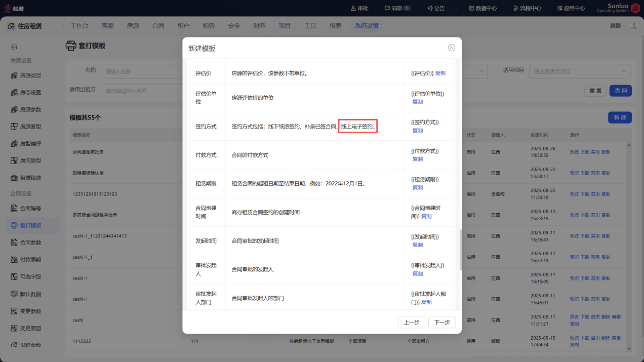
Task: Download the 退租模板确认单 template
Action: tap(585, 173)
